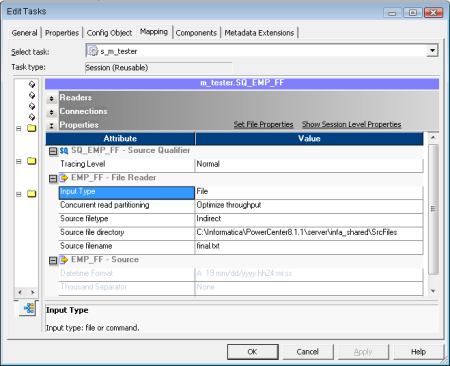450x366 pixels.
Task: Click the vertical scrollbar thumb of properties grid
Action: click(433, 209)
